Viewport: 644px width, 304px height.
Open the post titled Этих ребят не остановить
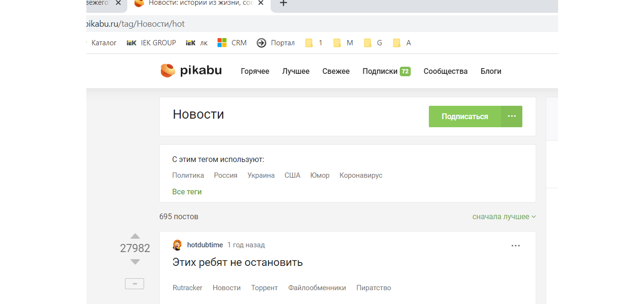[238, 262]
